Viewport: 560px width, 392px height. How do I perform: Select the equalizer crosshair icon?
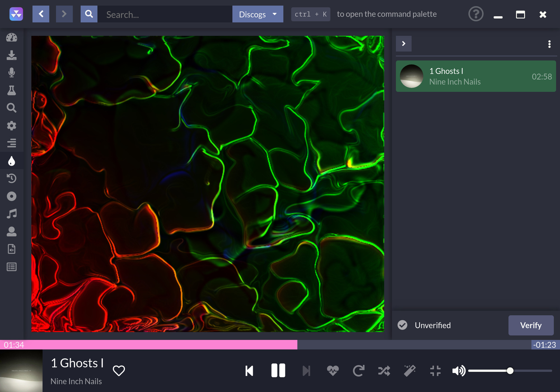coord(435,371)
